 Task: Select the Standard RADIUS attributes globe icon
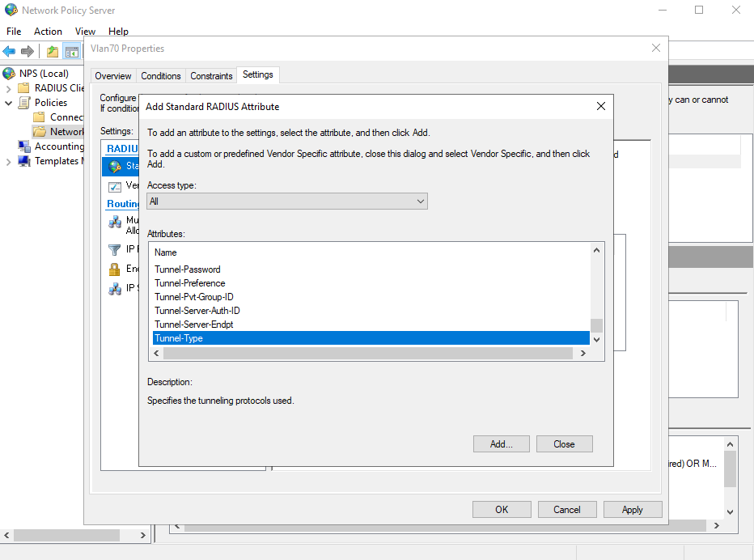(x=115, y=167)
